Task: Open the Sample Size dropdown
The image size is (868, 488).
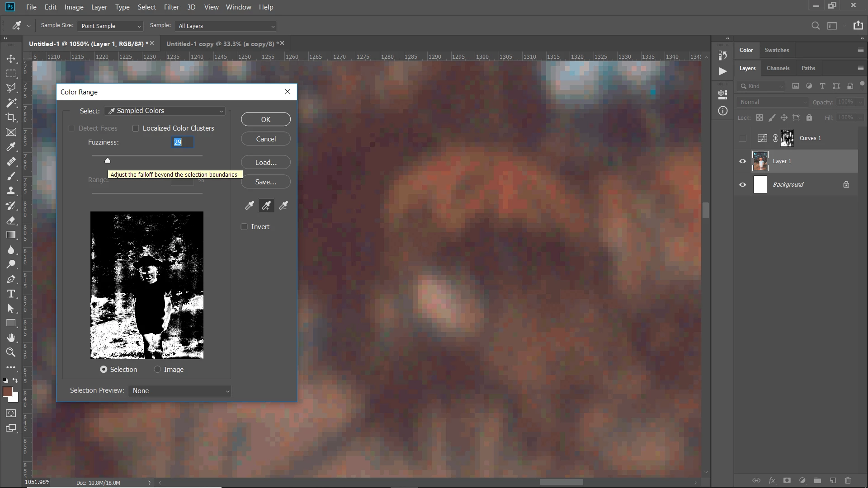Action: click(x=110, y=26)
